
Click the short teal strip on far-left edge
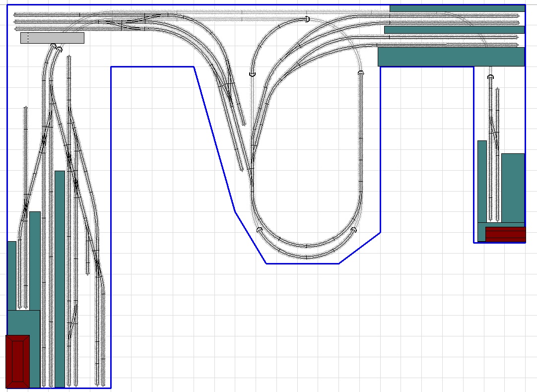coord(11,275)
